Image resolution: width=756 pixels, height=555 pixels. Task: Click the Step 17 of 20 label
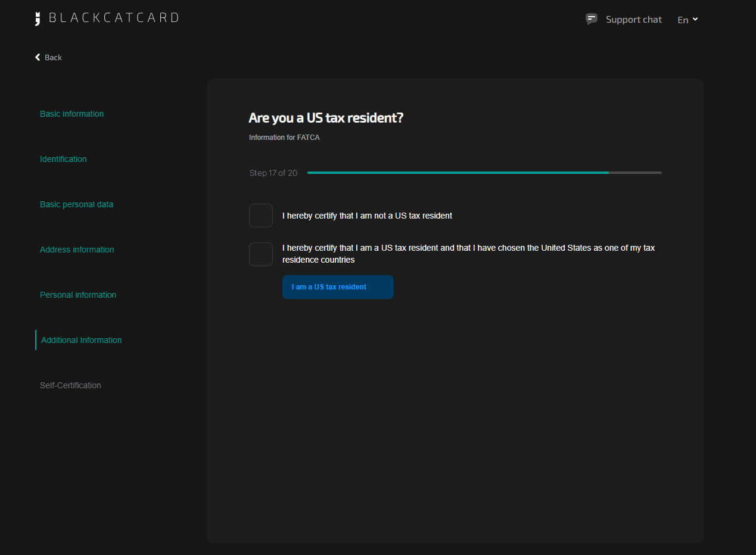click(273, 173)
